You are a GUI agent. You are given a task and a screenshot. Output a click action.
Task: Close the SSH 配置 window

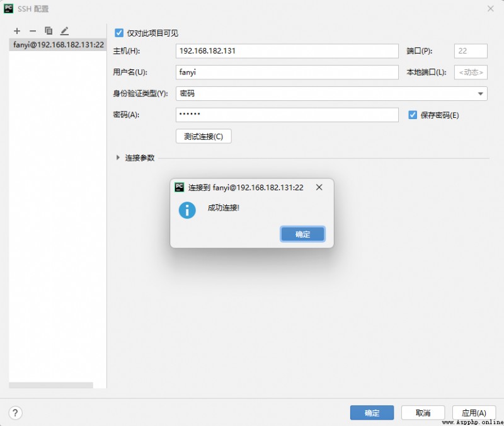coord(491,9)
